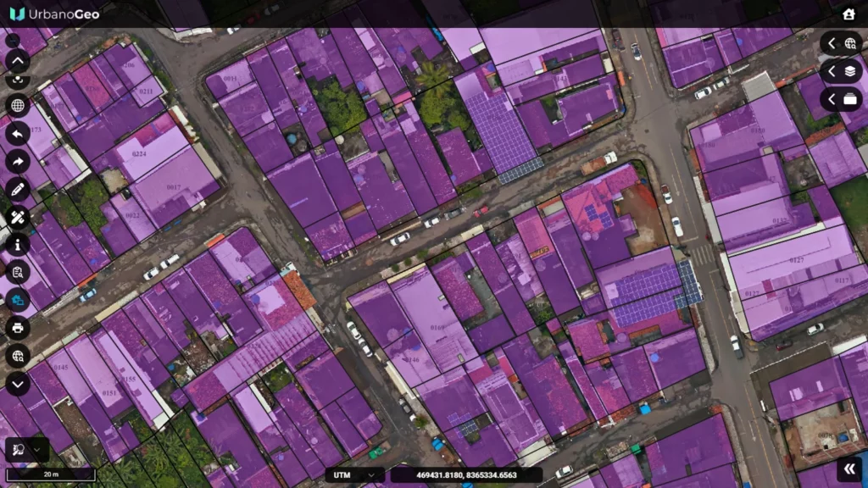Activate the information tool
Viewport: 868px width, 488px height.
click(x=18, y=245)
